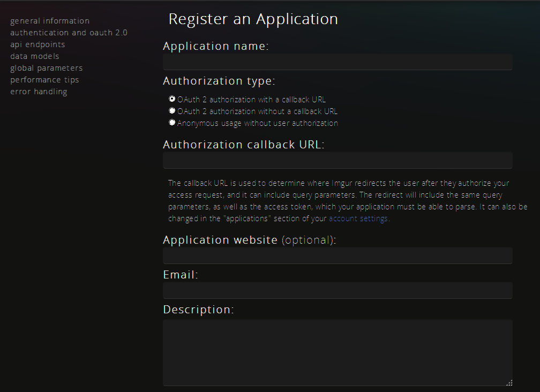Open the authentication and oauth 2.0 section
The width and height of the screenshot is (540, 392).
click(x=69, y=32)
